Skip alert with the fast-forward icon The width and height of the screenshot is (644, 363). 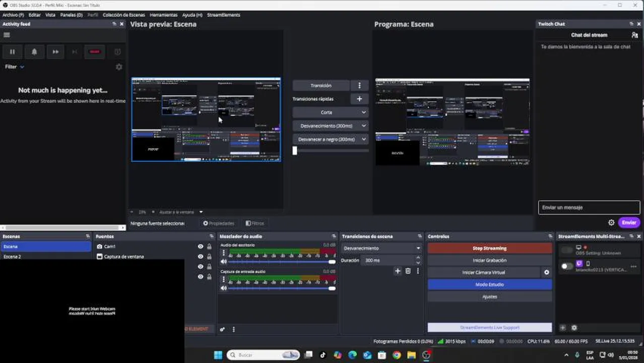(55, 51)
